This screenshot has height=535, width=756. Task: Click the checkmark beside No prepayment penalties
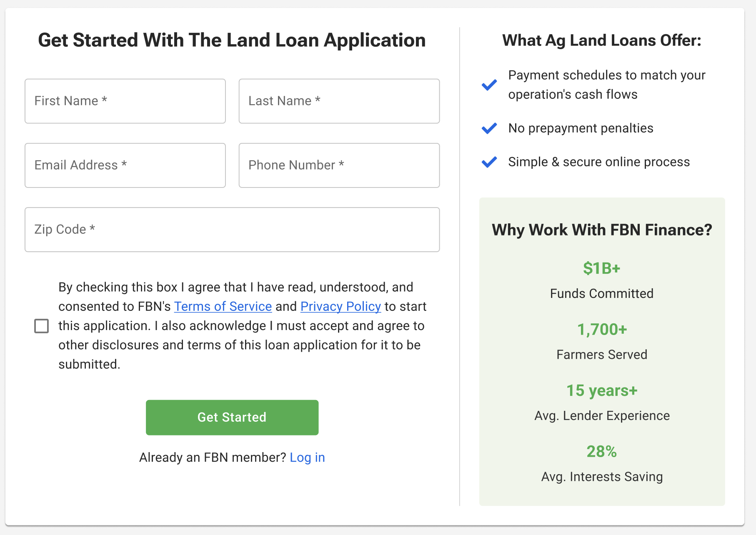pos(489,128)
